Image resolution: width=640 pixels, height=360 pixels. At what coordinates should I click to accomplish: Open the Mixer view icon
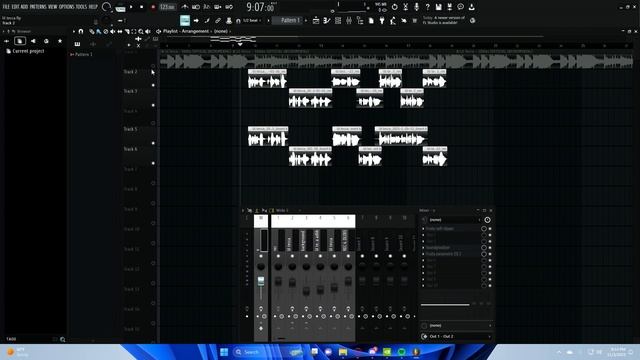(x=349, y=20)
